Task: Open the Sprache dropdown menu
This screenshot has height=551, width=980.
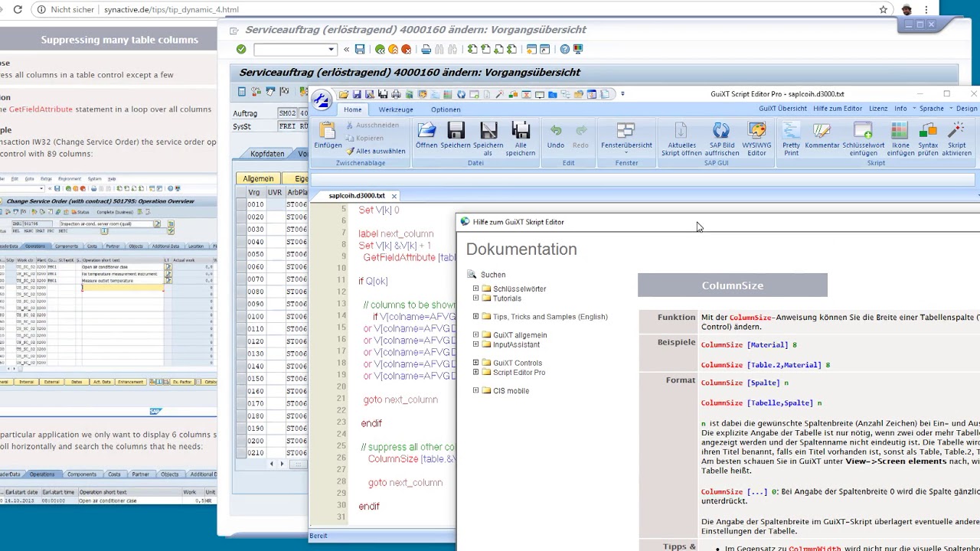Action: point(934,109)
